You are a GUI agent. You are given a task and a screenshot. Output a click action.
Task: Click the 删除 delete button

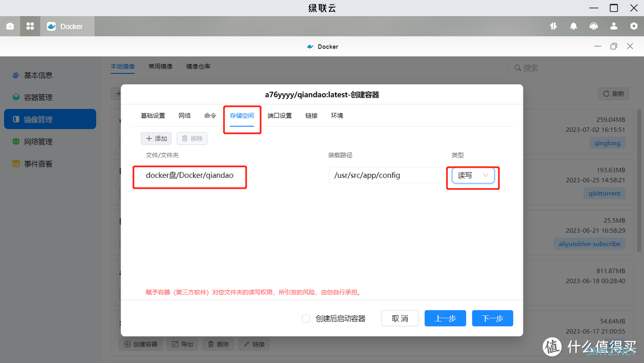click(x=218, y=344)
